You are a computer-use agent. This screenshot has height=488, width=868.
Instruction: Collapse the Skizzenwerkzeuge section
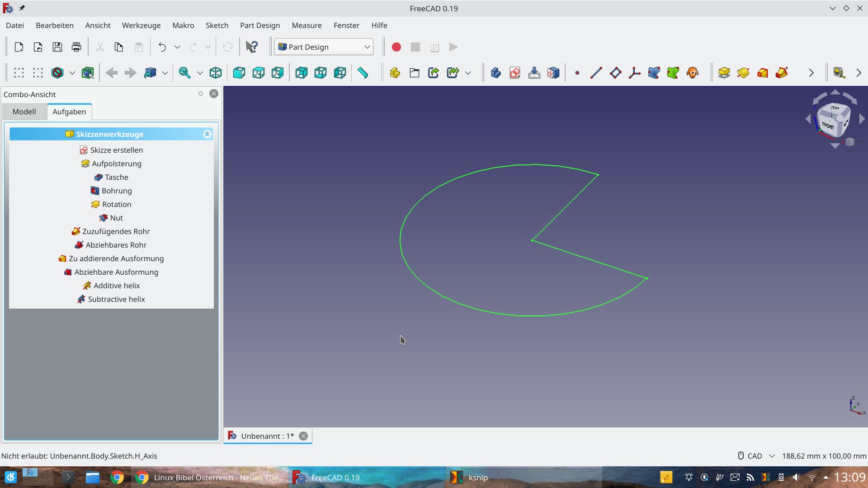207,134
